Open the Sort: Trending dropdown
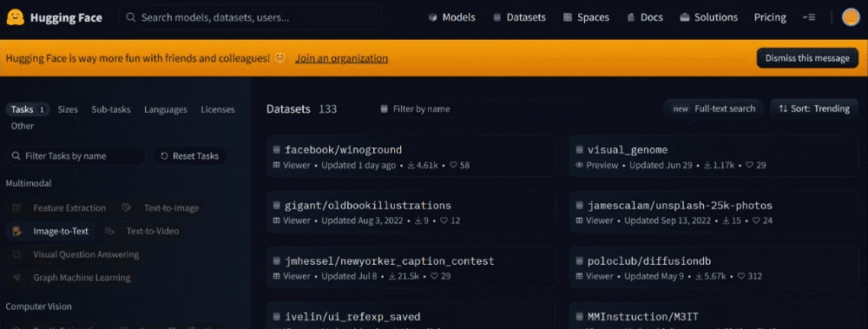The image size is (868, 329). coord(814,109)
